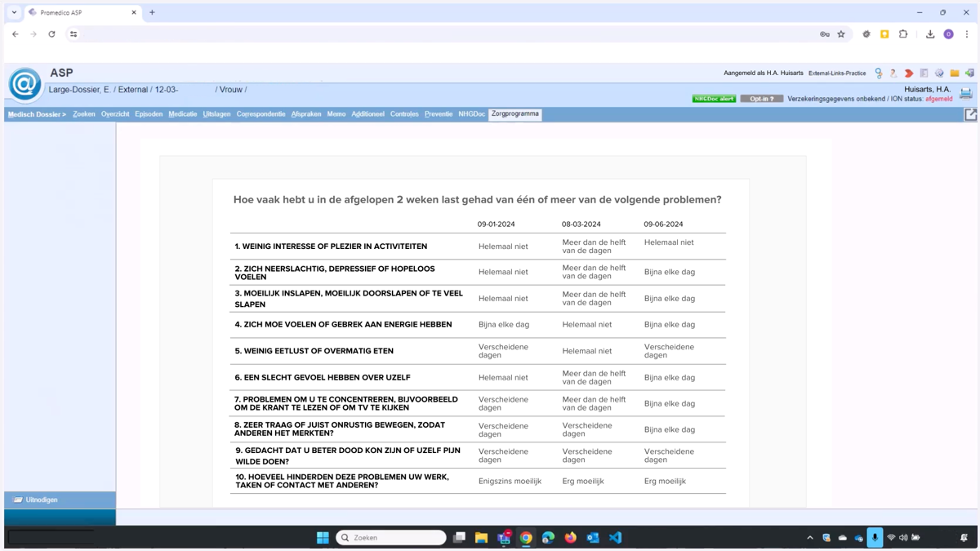Click the 09-06-2024 column date
The height and width of the screenshot is (551, 980).
(x=663, y=224)
